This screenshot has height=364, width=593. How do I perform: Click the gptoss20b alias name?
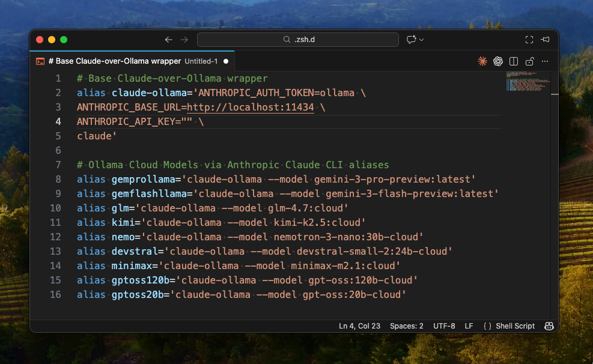tap(137, 295)
